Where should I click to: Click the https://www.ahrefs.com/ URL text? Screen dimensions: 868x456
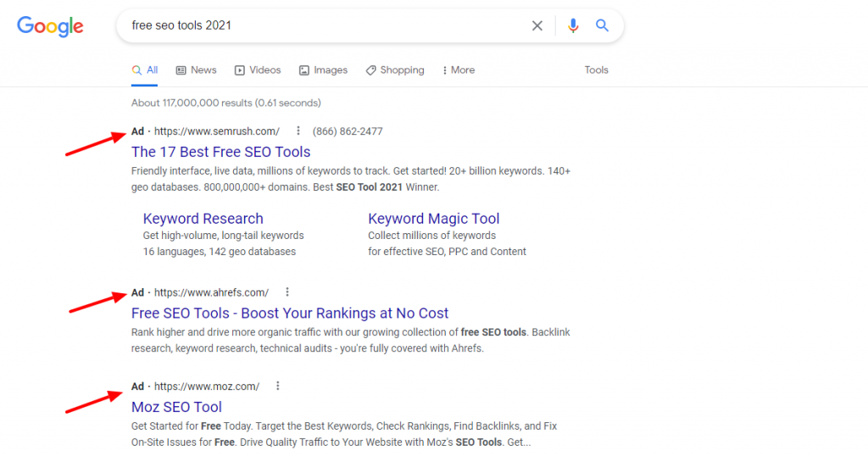(211, 292)
